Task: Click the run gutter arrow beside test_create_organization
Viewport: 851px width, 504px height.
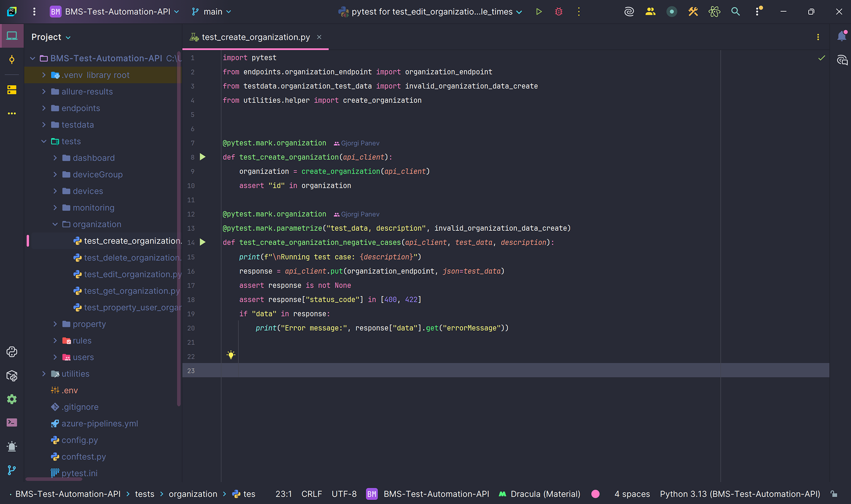Action: 202,157
